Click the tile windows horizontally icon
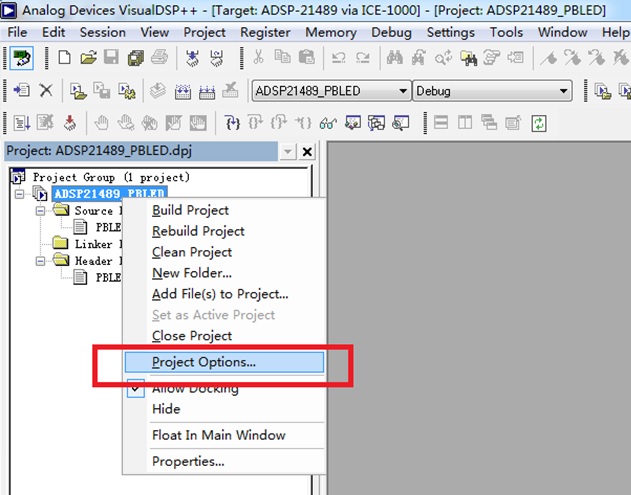The height and width of the screenshot is (495, 631). pyautogui.click(x=441, y=123)
